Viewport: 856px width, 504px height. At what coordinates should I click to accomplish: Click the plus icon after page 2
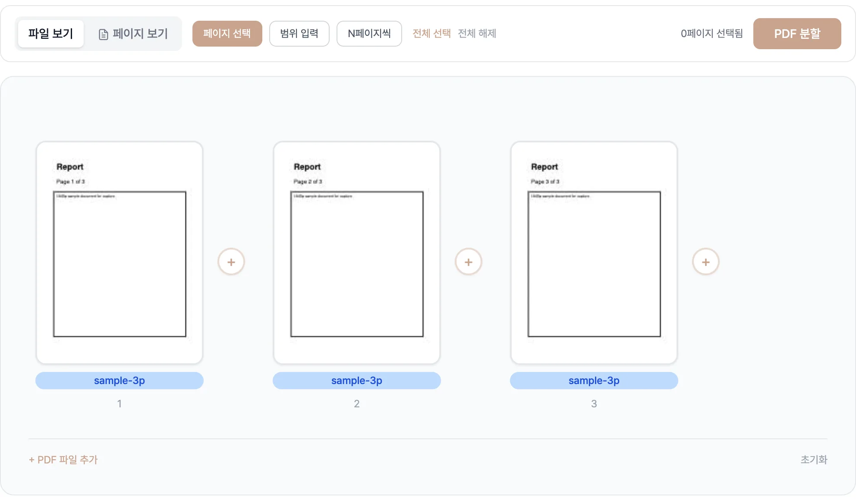pyautogui.click(x=469, y=262)
